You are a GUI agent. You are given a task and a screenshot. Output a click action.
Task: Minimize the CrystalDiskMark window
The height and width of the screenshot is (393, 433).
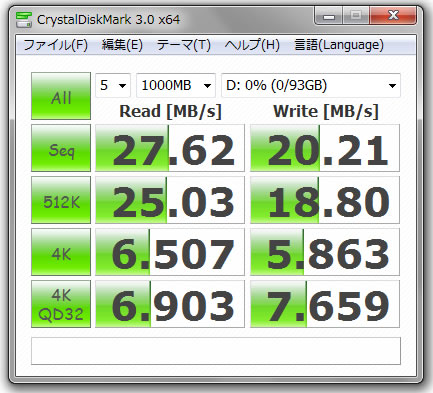(329, 16)
